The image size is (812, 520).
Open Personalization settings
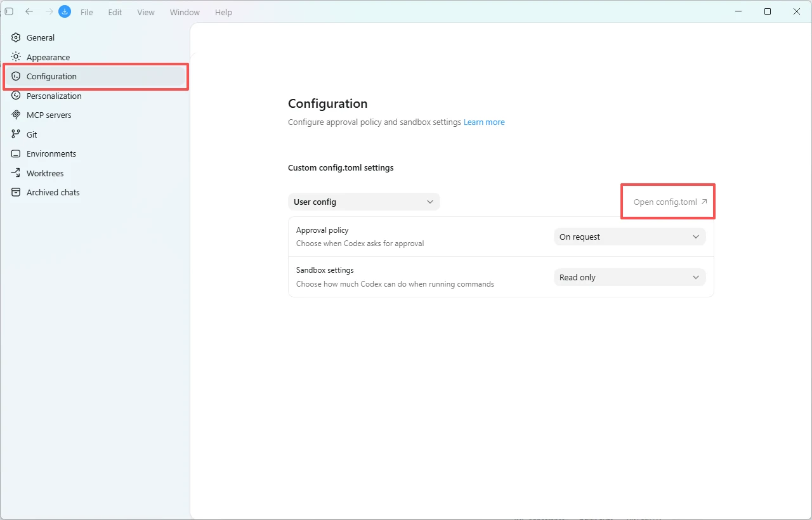(x=95, y=96)
